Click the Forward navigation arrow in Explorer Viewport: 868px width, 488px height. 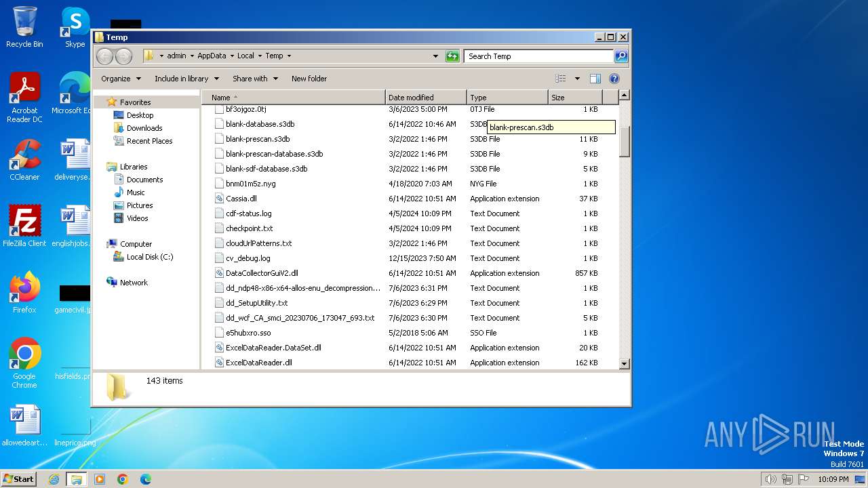[x=123, y=56]
